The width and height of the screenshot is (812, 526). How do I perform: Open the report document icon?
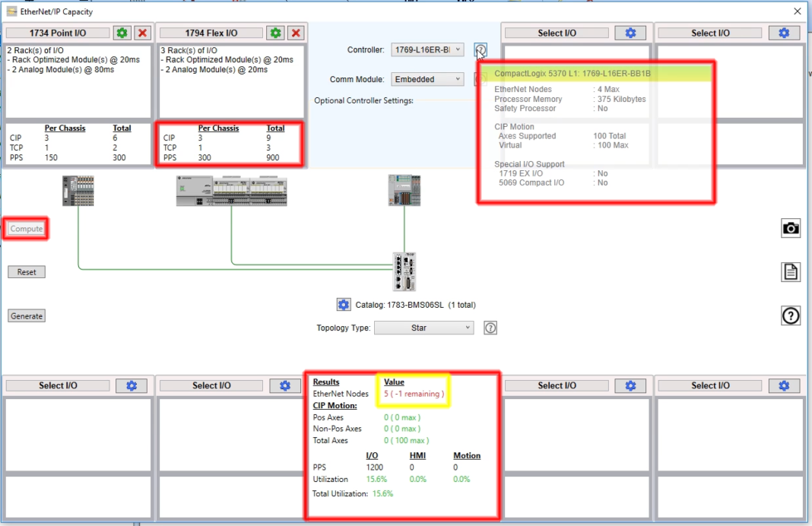pos(791,271)
